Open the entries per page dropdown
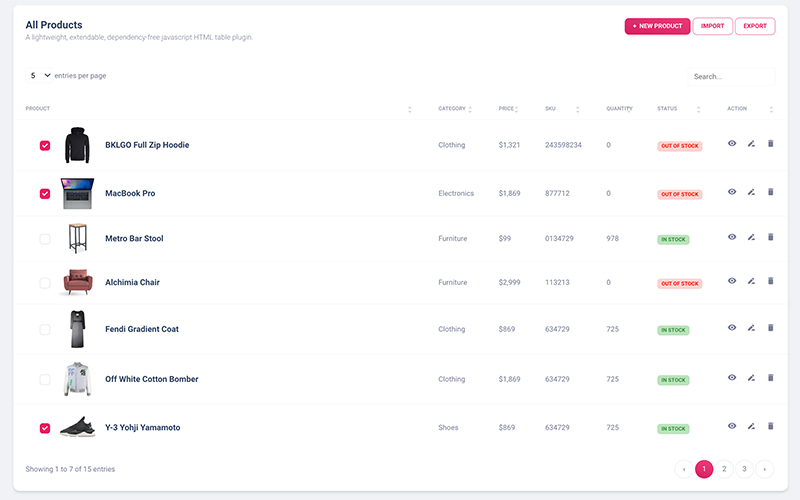This screenshot has height=500, width=800. pyautogui.click(x=40, y=76)
